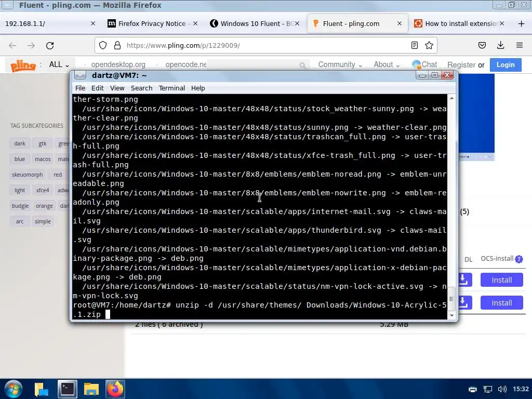Open the Start menu orb
The image size is (532, 399).
(x=14, y=389)
